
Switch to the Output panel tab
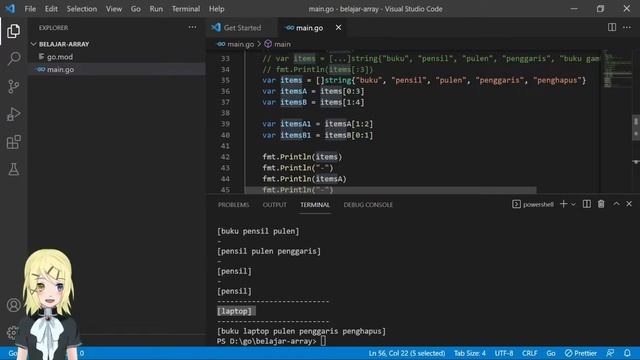pos(275,204)
